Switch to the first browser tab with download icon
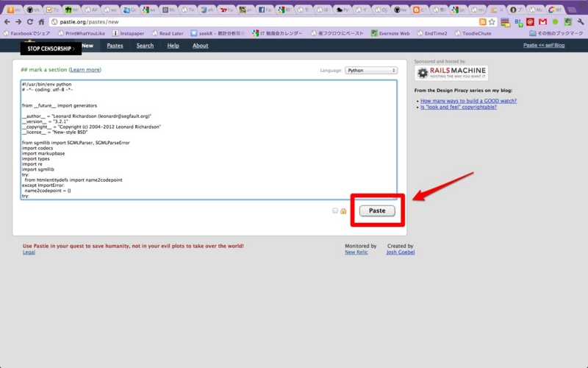 [x=14, y=10]
